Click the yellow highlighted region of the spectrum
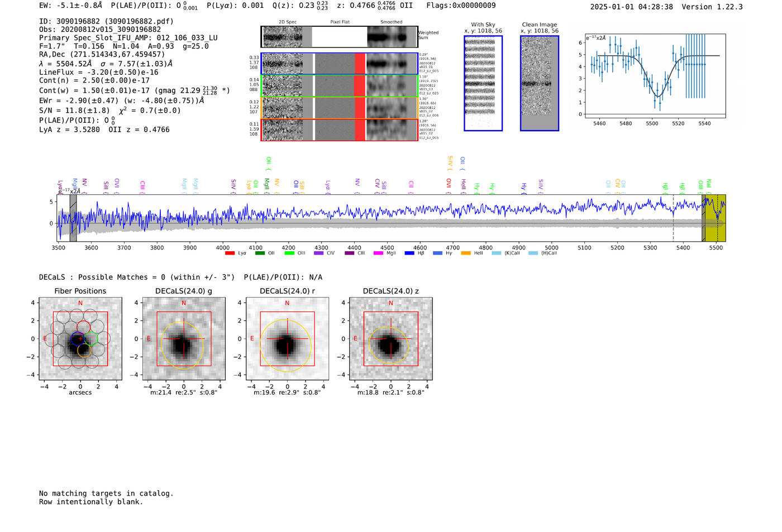The width and height of the screenshot is (782, 532). pos(716,218)
